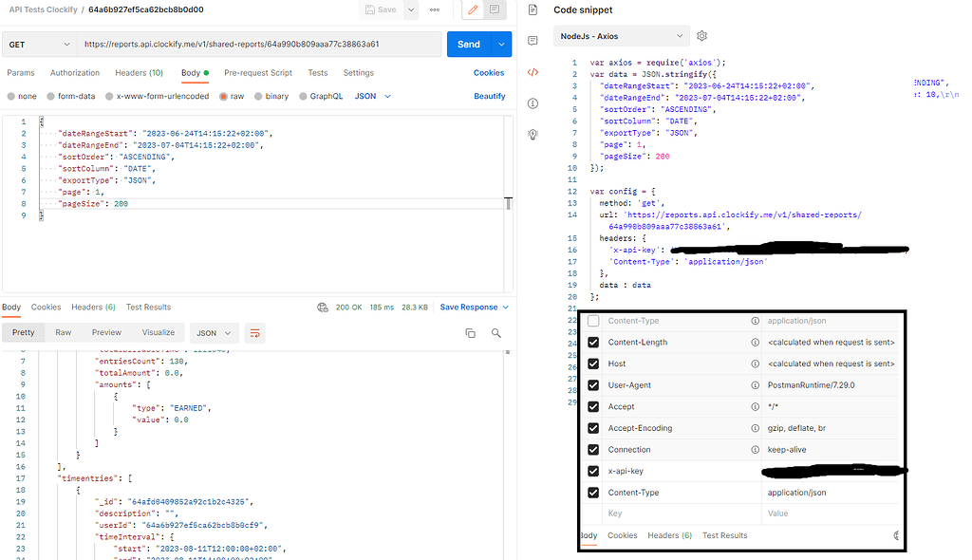Open the Save Response dropdown
This screenshot has width=972, height=560.
pos(474,307)
